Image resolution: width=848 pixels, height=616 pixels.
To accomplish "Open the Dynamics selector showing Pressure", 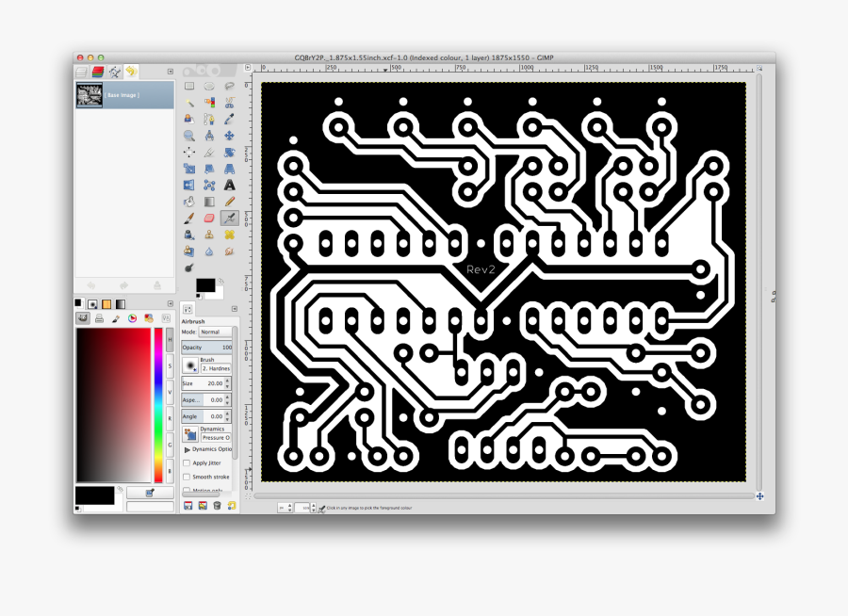I will 217,436.
